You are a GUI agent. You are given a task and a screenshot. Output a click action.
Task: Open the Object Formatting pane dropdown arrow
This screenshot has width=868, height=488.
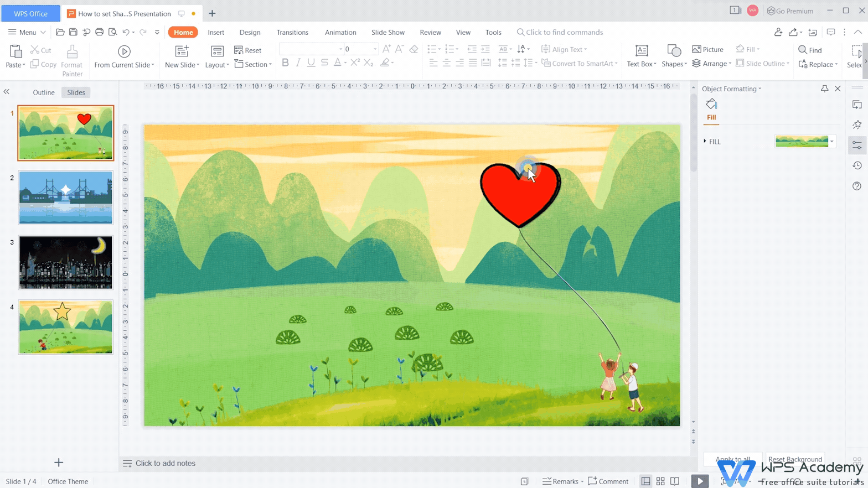pos(760,89)
